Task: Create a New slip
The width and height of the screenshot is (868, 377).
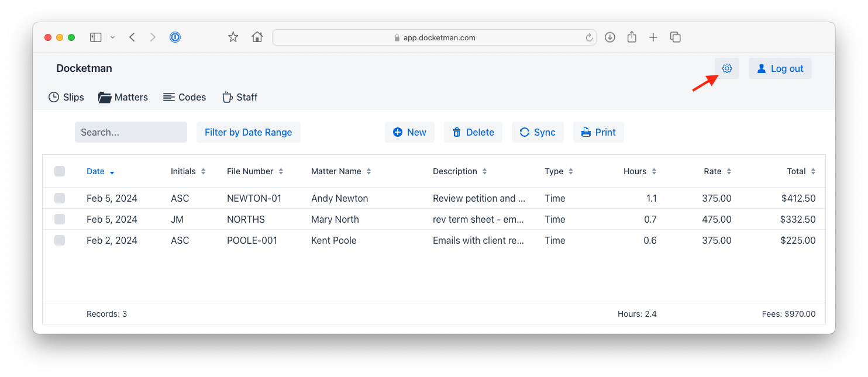Action: pos(409,132)
